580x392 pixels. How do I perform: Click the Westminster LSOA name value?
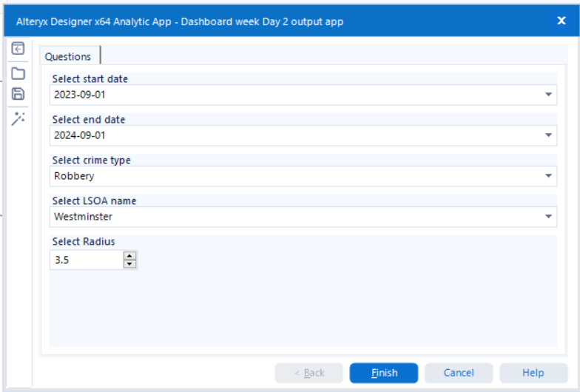83,217
